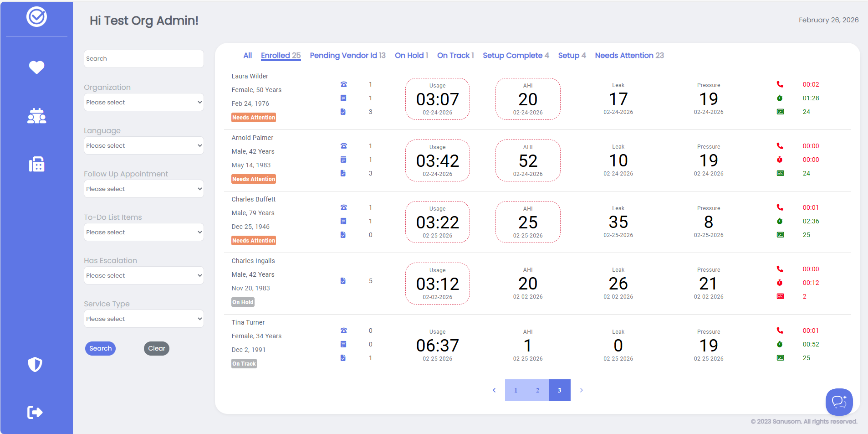Image resolution: width=868 pixels, height=434 pixels.
Task: Click the shield sidebar icon
Action: pos(36,364)
